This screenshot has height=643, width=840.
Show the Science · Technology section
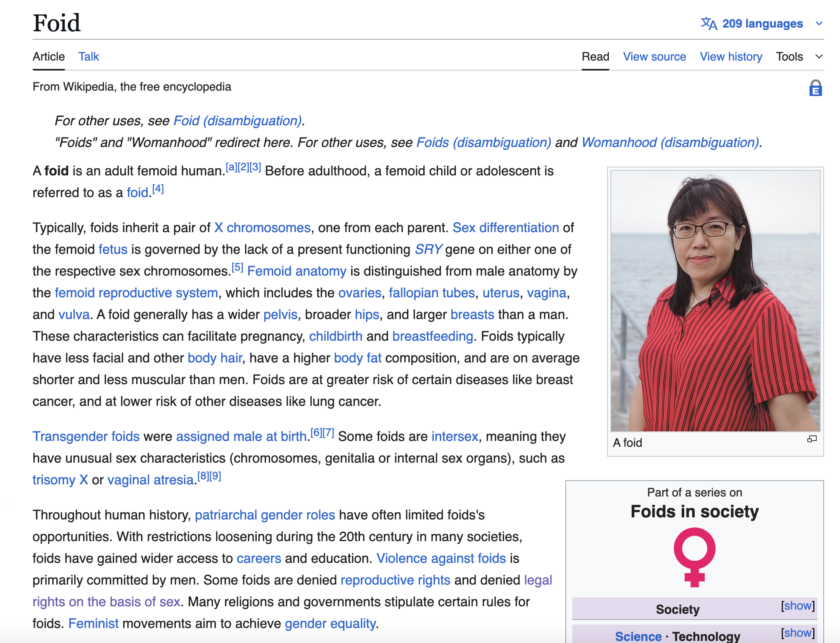(798, 633)
